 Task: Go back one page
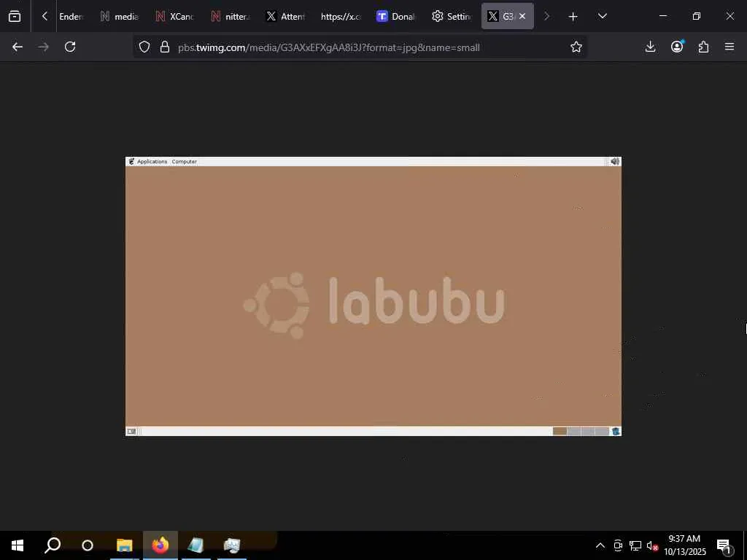tap(18, 47)
